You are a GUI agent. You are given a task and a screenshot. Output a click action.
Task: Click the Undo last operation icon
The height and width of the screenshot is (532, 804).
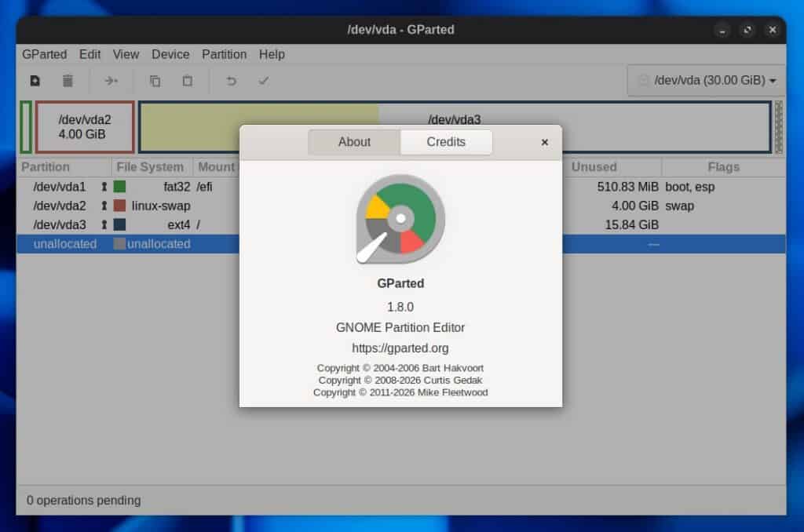click(x=231, y=80)
